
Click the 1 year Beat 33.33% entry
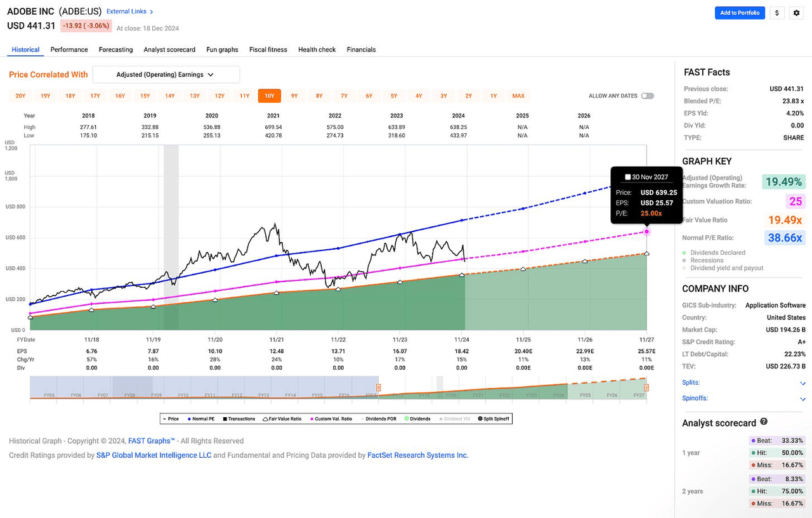tap(776, 440)
